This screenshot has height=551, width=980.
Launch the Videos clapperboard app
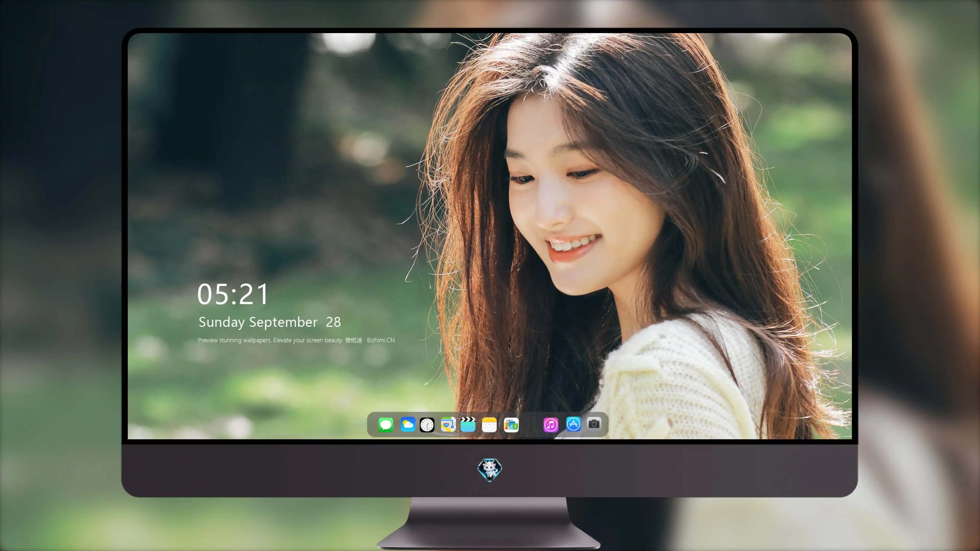pyautogui.click(x=468, y=424)
